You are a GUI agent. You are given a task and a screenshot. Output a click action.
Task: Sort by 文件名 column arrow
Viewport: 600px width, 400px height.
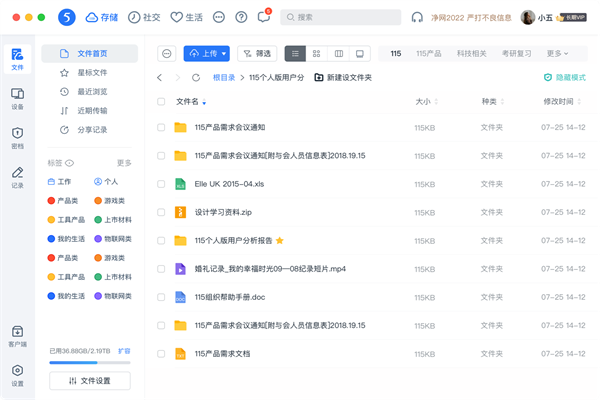click(x=204, y=102)
